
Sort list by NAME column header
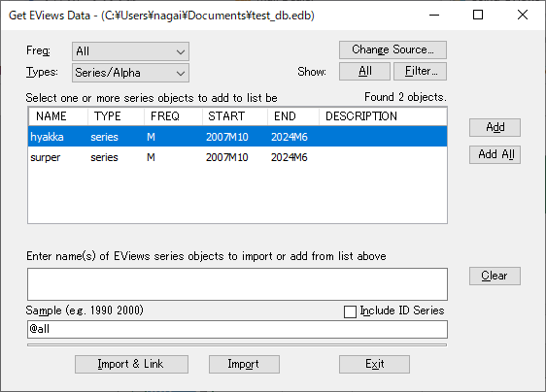coord(57,116)
